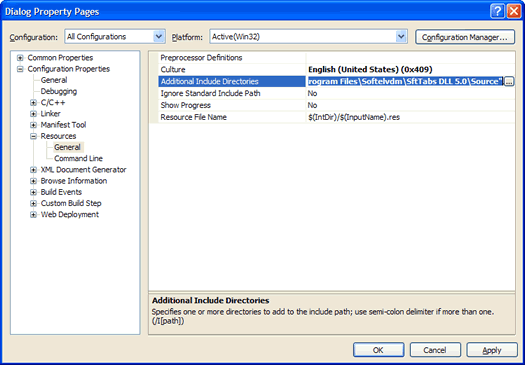Expand the XML Document Generator node

(x=33, y=170)
